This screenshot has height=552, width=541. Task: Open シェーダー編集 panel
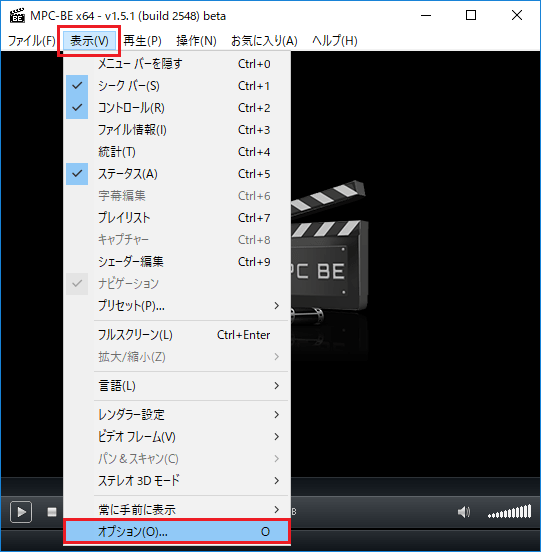tap(177, 262)
